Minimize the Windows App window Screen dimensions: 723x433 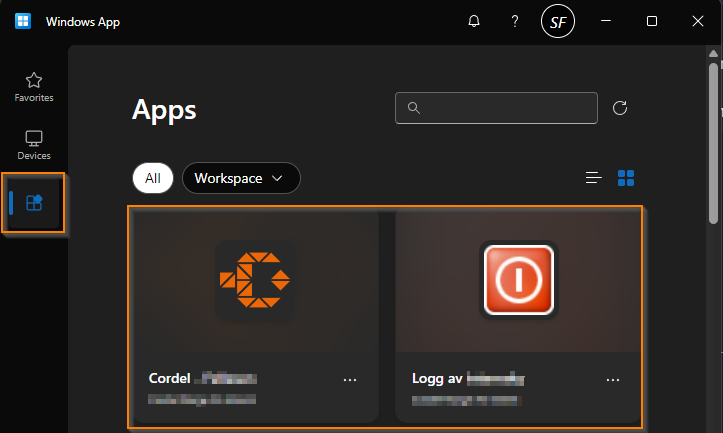pos(606,21)
